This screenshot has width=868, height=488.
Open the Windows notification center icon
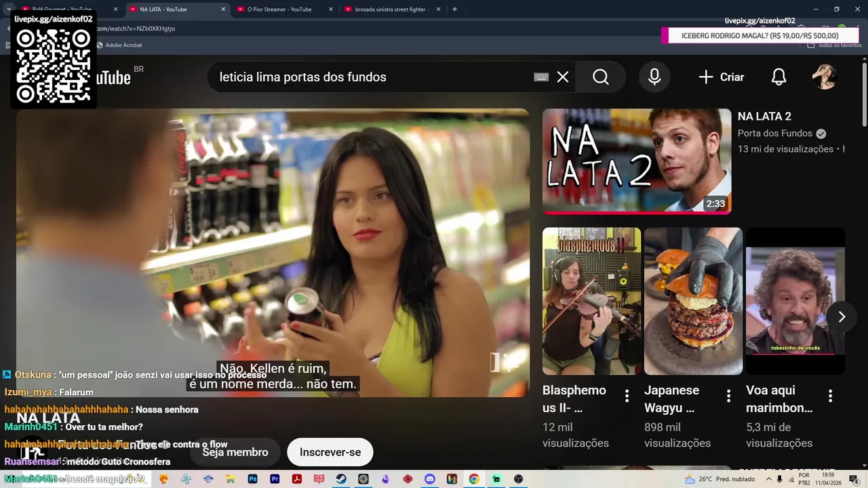pyautogui.click(x=854, y=479)
